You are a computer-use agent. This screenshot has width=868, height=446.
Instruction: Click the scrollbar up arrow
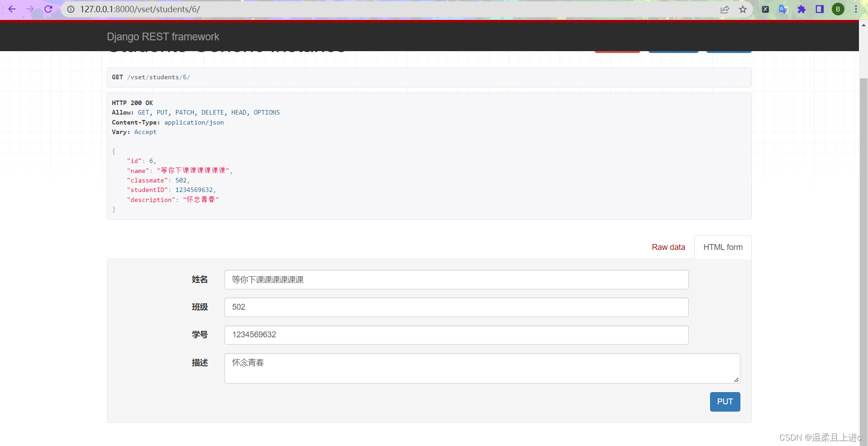(x=863, y=25)
